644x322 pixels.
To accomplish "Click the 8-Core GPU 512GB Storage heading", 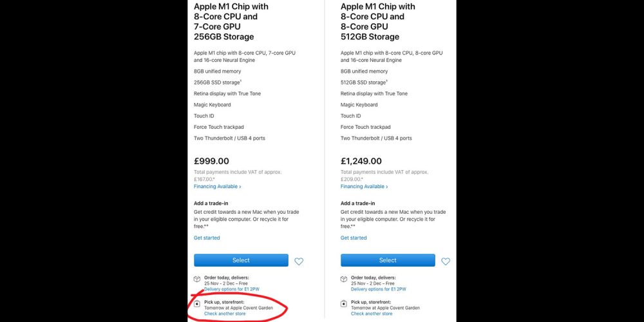I will coord(377,21).
